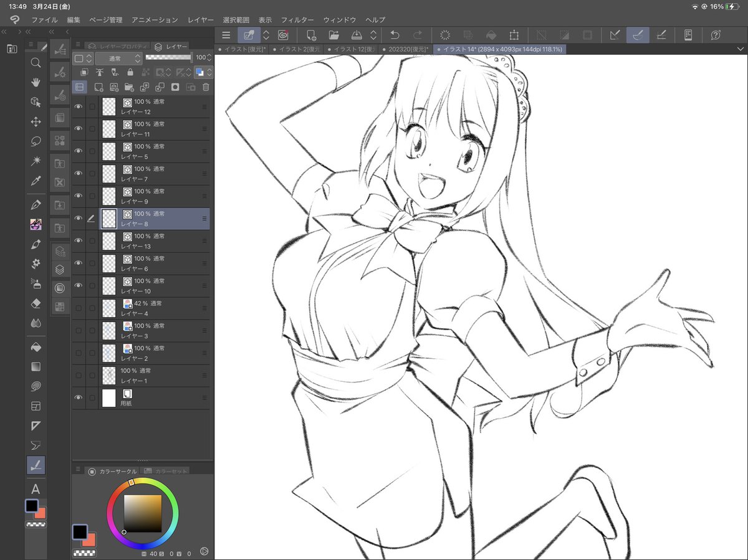Select the Decoration flower tool
Image resolution: width=748 pixels, height=560 pixels.
pyautogui.click(x=36, y=264)
